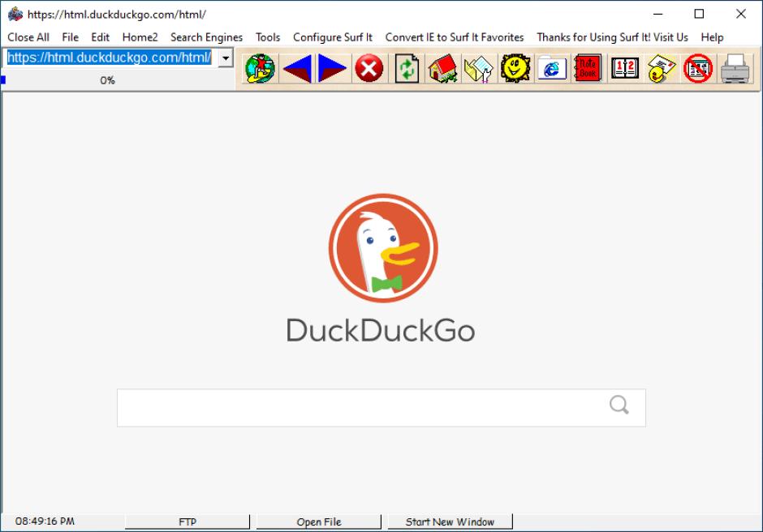Print the page with the printer icon
The height and width of the screenshot is (532, 763).
coord(735,69)
